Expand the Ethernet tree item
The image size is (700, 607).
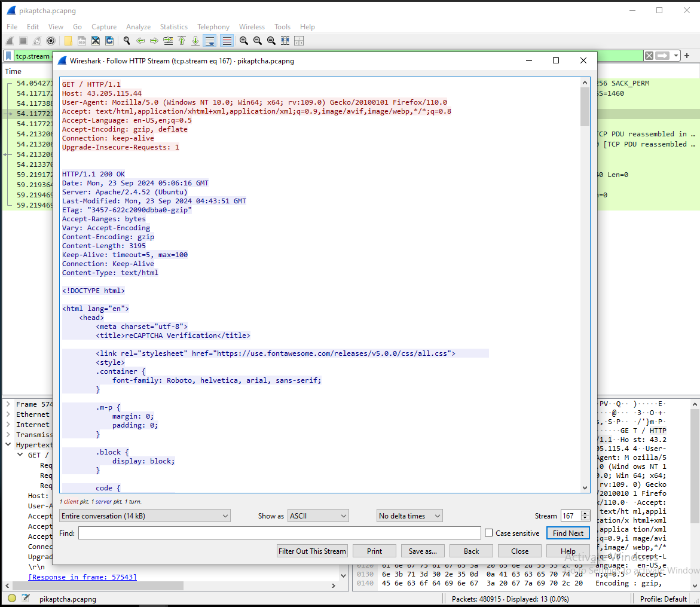(8, 414)
